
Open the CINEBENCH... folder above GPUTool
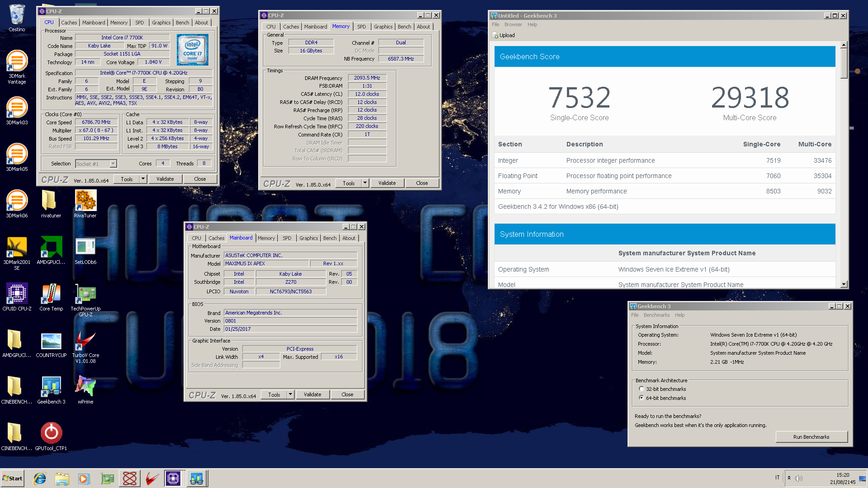[x=17, y=390]
